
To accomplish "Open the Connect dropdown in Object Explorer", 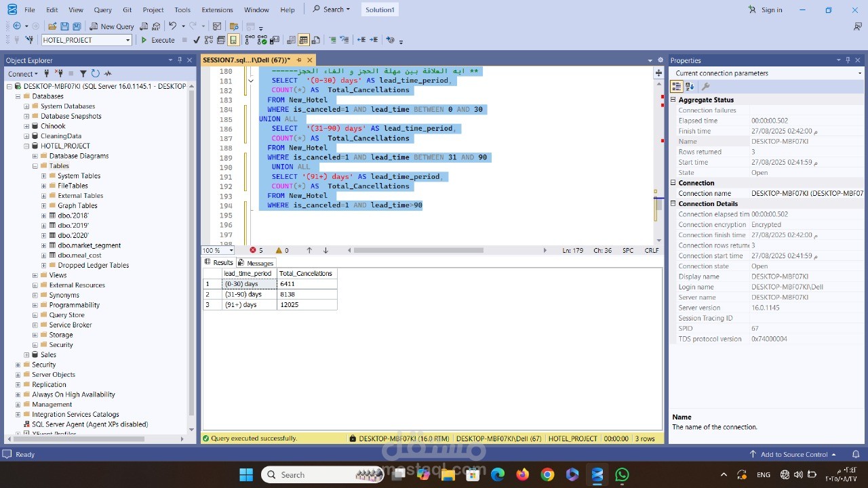I will pyautogui.click(x=23, y=74).
